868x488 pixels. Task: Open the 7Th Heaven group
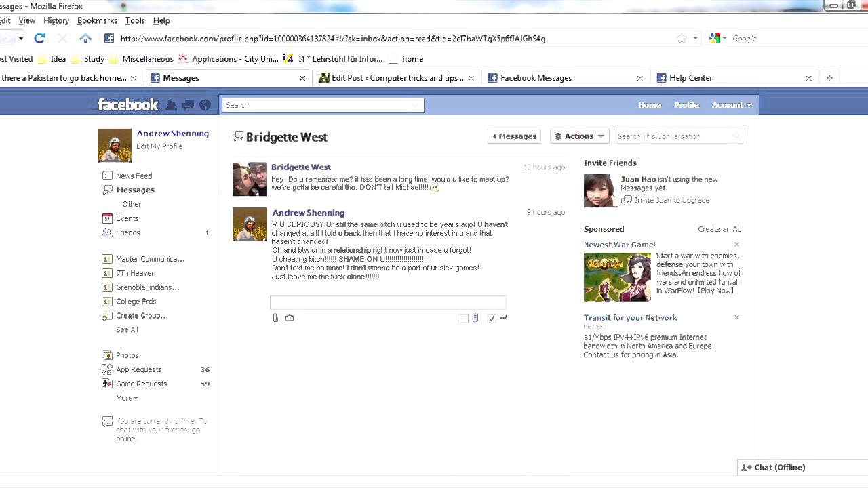click(x=136, y=273)
